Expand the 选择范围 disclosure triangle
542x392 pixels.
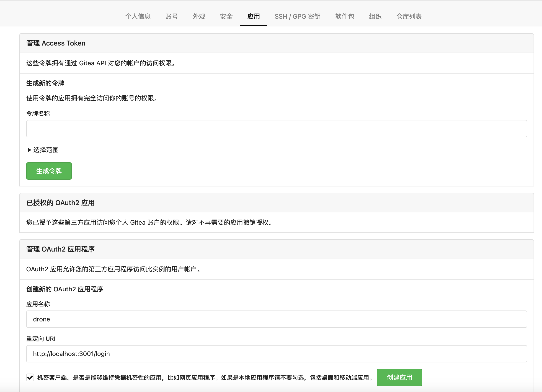pyautogui.click(x=29, y=150)
